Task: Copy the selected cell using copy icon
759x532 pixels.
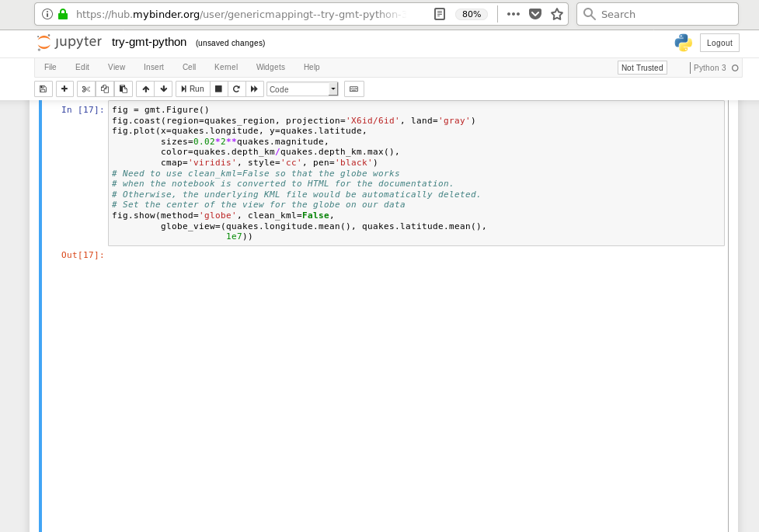Action: tap(104, 89)
